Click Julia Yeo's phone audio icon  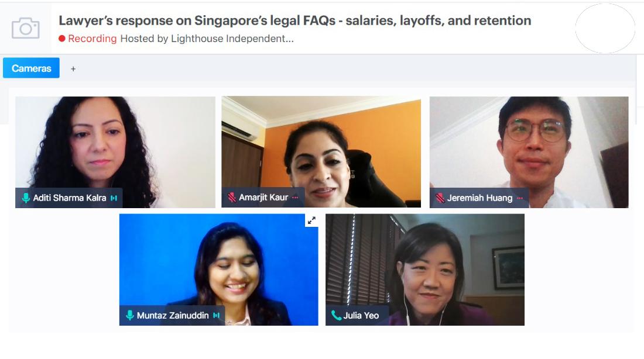[x=336, y=316]
